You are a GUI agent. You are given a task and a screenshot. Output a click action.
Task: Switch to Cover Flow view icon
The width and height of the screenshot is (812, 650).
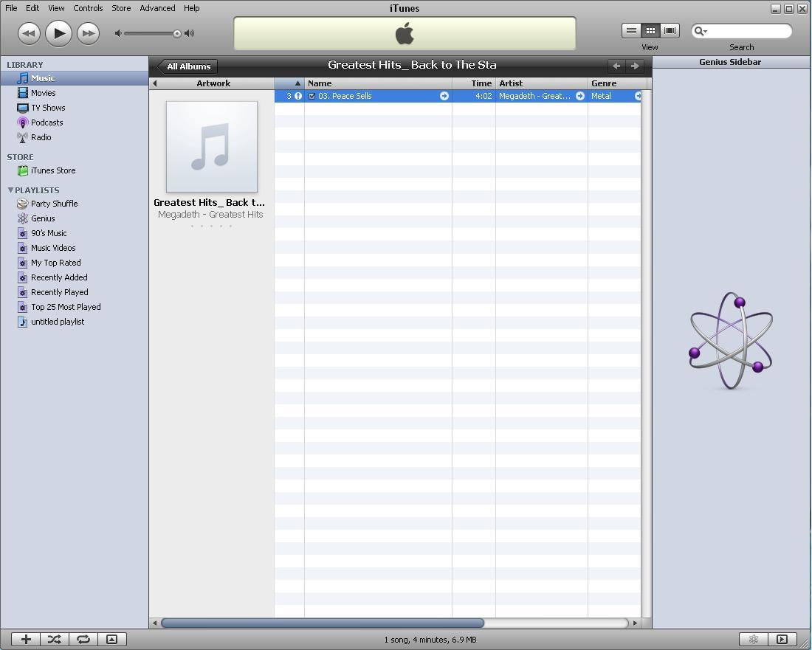670,30
